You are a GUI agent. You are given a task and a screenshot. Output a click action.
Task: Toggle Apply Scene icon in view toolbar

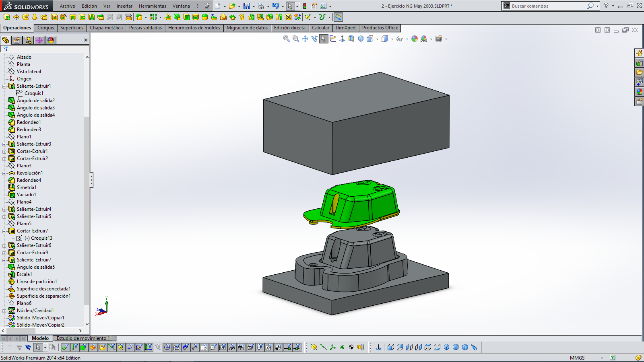click(424, 39)
